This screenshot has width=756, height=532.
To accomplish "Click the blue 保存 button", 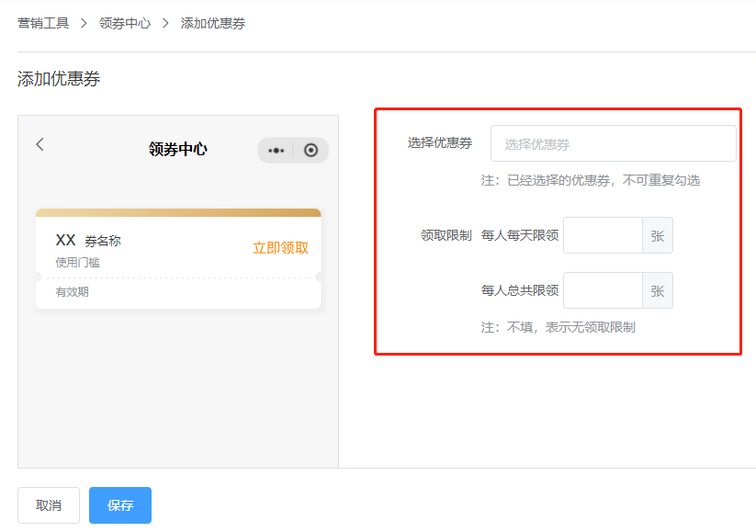I will [120, 505].
